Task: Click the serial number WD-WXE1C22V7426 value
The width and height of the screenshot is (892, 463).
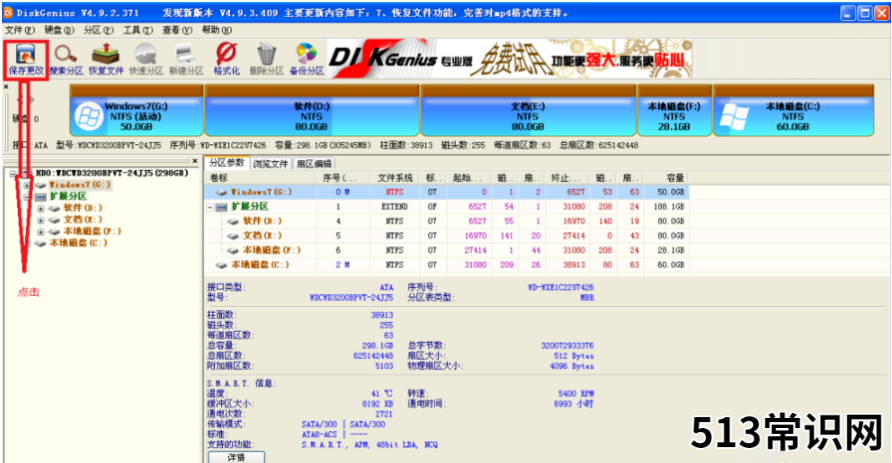Action: (x=560, y=287)
